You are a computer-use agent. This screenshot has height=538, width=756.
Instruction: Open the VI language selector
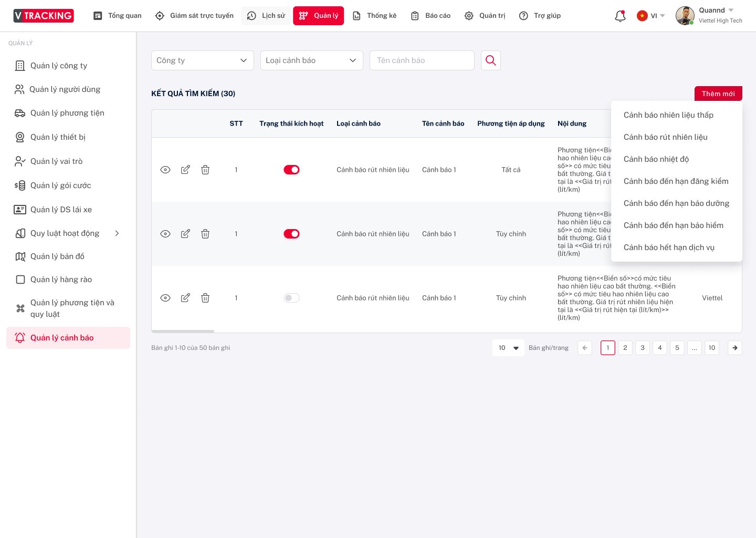click(x=651, y=16)
